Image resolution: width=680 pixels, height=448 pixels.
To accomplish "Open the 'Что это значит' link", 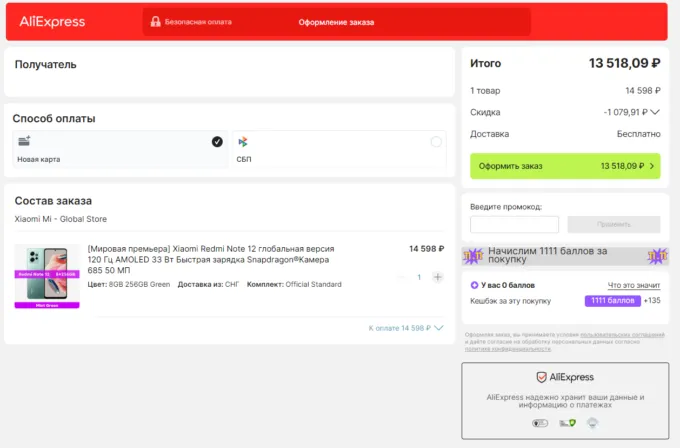I will 634,285.
